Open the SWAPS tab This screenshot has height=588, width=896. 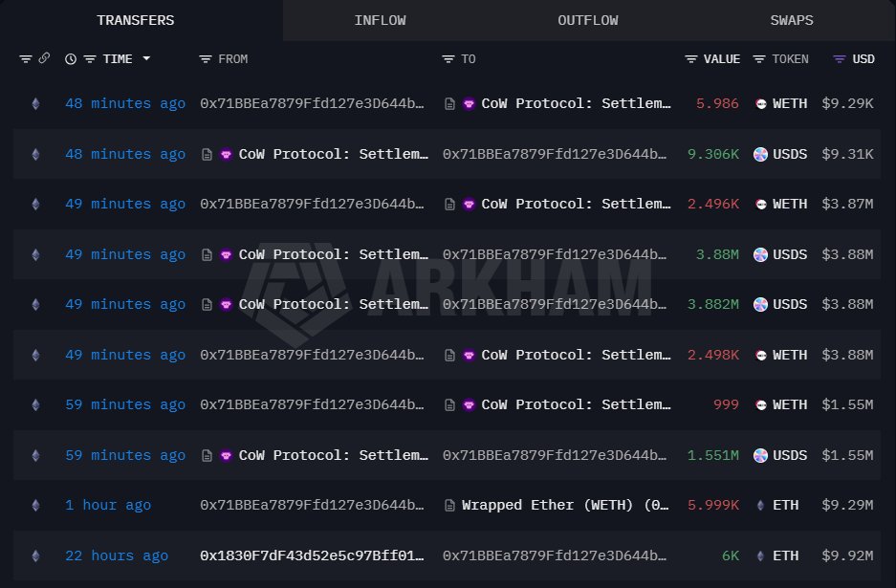tap(792, 20)
